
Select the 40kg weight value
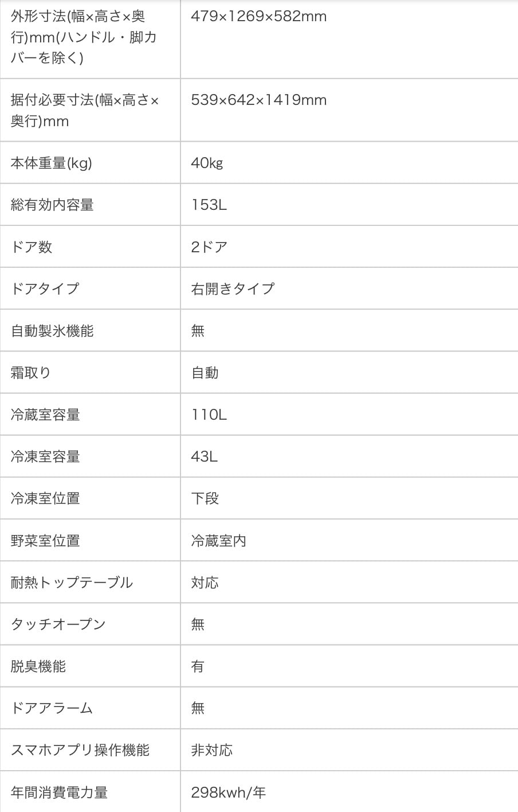click(x=207, y=163)
